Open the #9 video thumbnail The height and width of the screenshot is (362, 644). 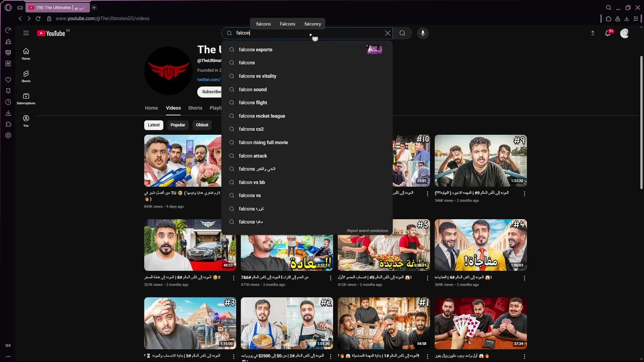pos(480,161)
